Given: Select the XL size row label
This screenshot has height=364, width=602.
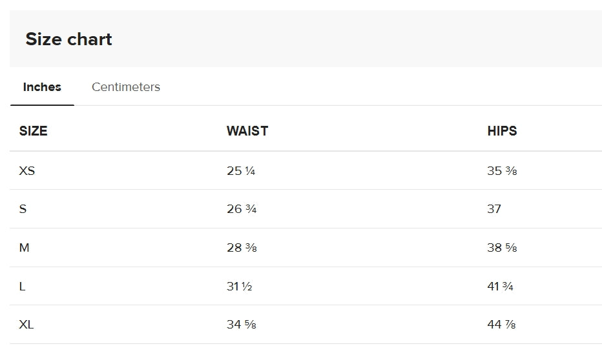Looking at the screenshot, I should (26, 325).
